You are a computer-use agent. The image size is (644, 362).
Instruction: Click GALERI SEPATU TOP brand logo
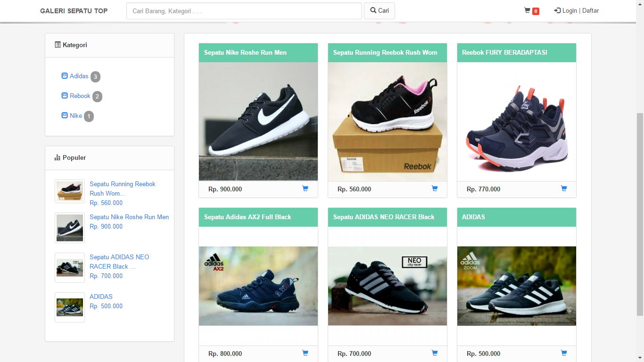point(74,11)
